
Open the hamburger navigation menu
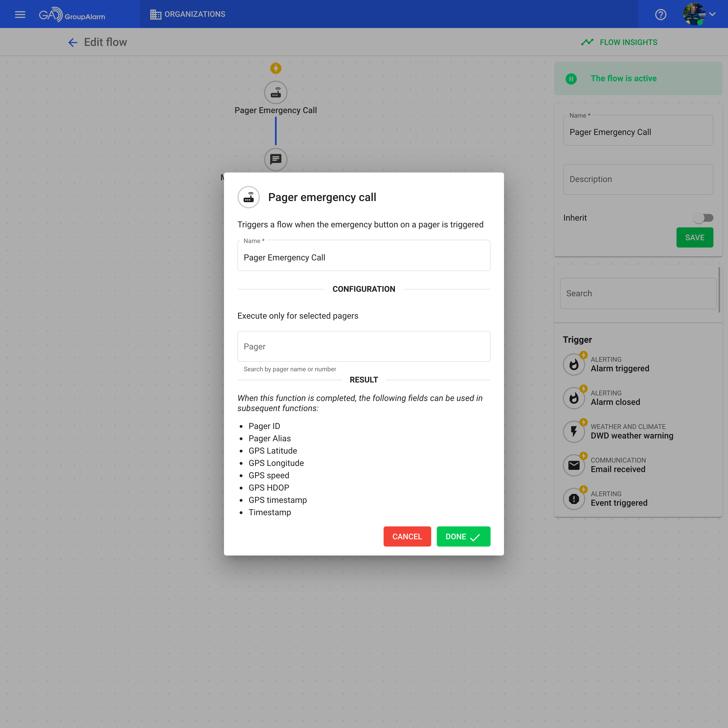point(20,14)
